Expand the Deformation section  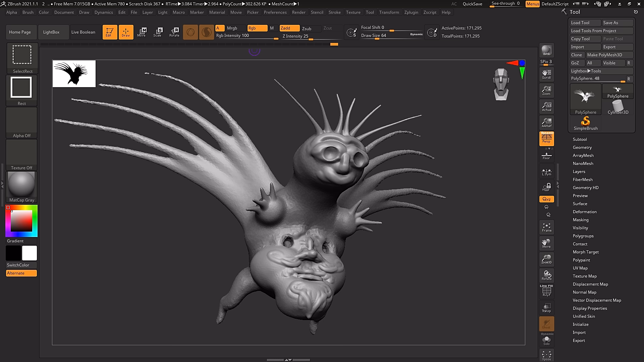click(584, 212)
